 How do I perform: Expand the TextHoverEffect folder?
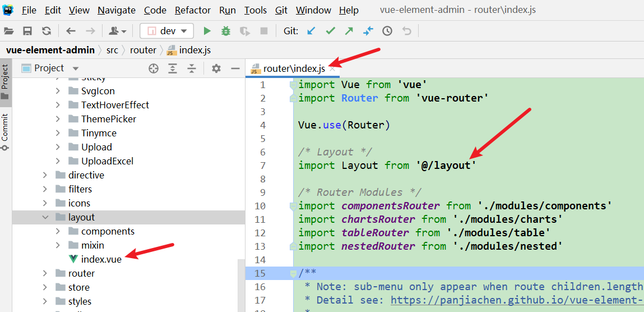pos(58,105)
